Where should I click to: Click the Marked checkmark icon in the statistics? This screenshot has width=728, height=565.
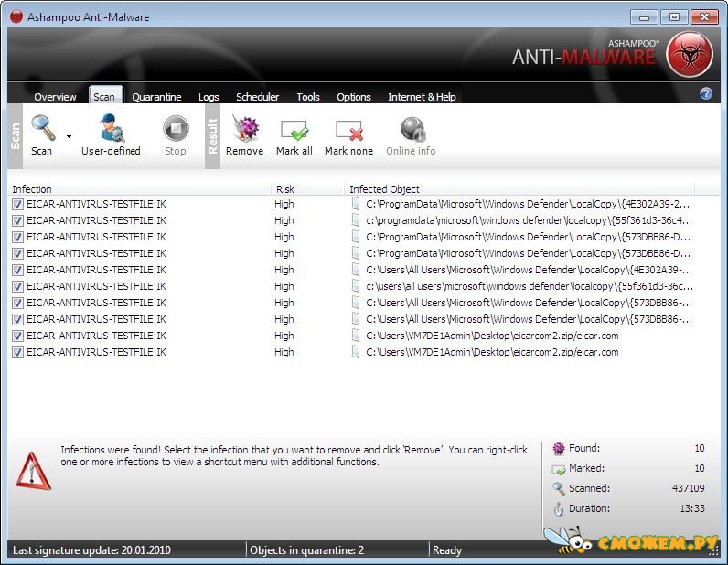tap(559, 469)
